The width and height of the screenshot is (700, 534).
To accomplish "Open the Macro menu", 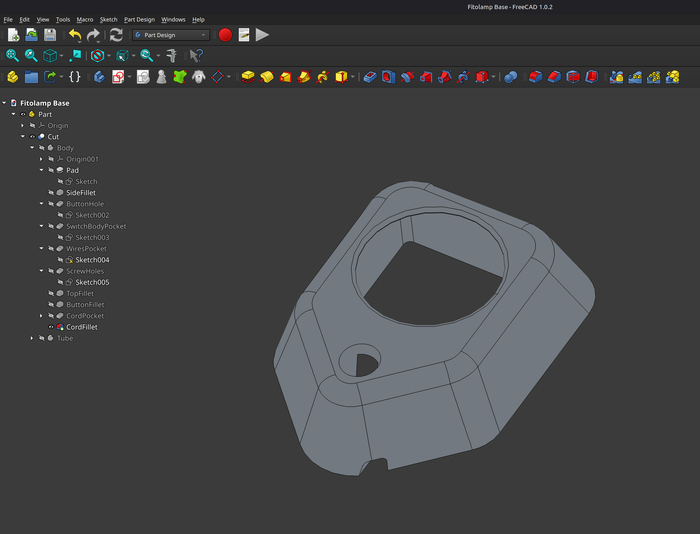I will point(85,19).
